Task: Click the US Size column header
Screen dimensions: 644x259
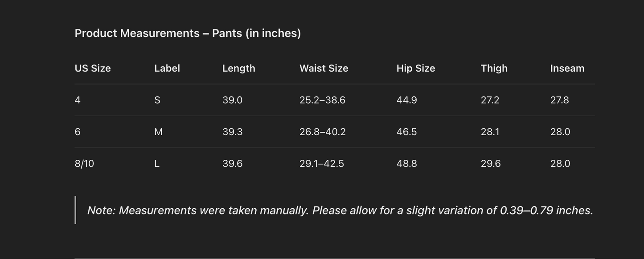Action: (93, 69)
